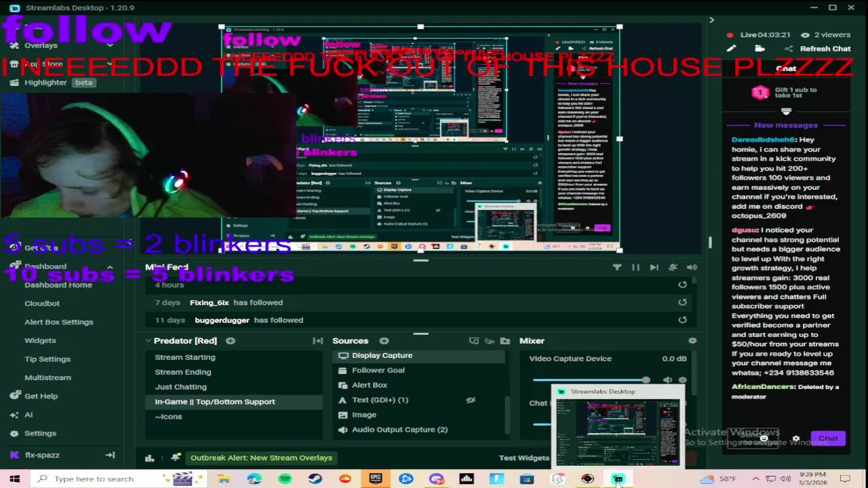Viewport: 868px width, 488px height.
Task: Click Outbreak Alert: New Stream Overlays banner
Action: click(261, 457)
